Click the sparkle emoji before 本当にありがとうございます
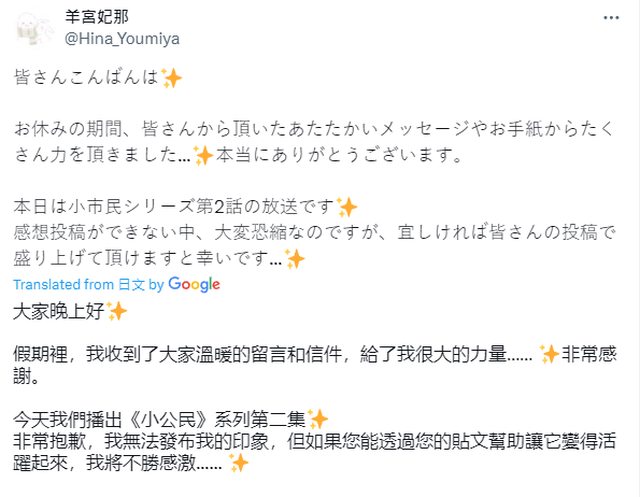Screen dimensions: 640x497 click(x=204, y=157)
